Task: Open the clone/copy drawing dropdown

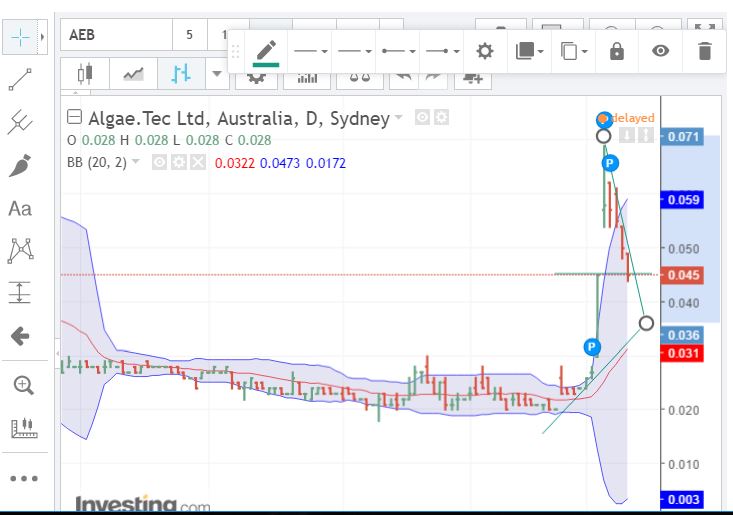Action: tap(574, 51)
